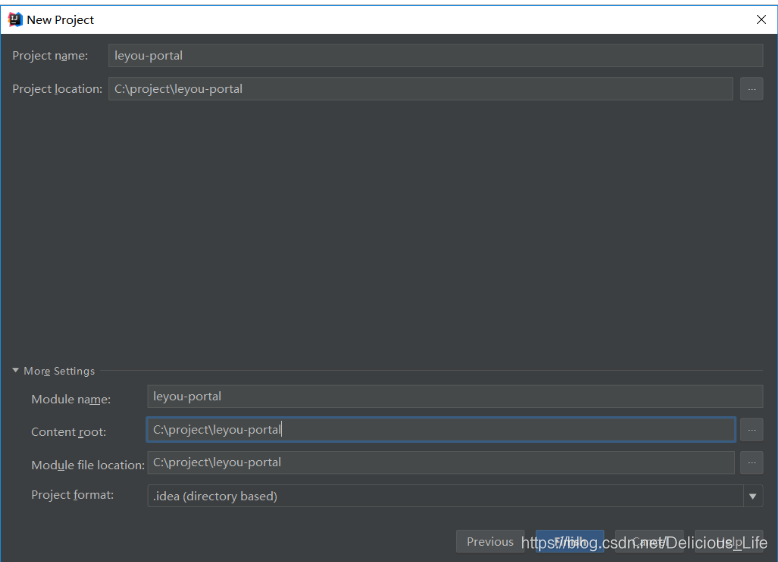Click the Module file location field
Viewport: 778px width, 562px height.
(441, 462)
